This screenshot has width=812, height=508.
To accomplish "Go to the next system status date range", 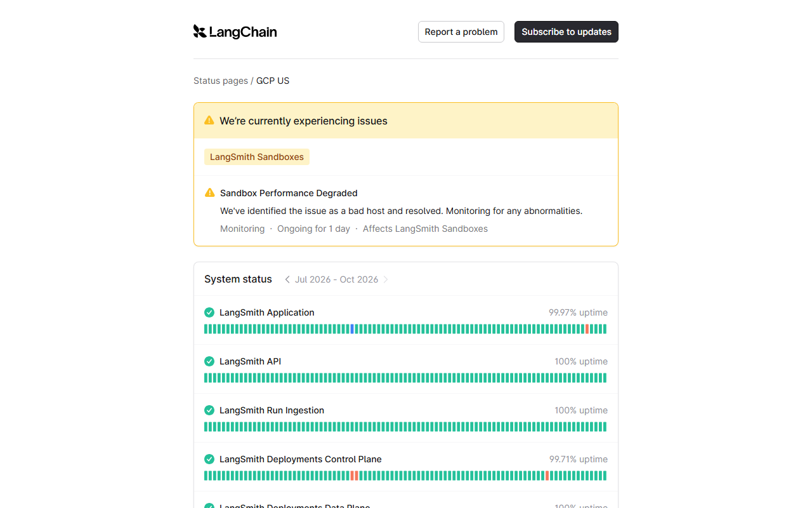I will 386,279.
